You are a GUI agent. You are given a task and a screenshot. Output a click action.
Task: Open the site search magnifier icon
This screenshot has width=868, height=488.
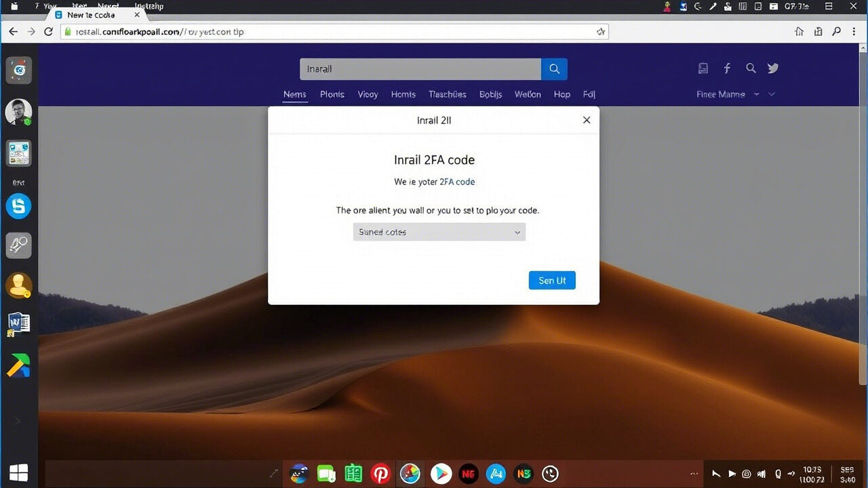(751, 68)
